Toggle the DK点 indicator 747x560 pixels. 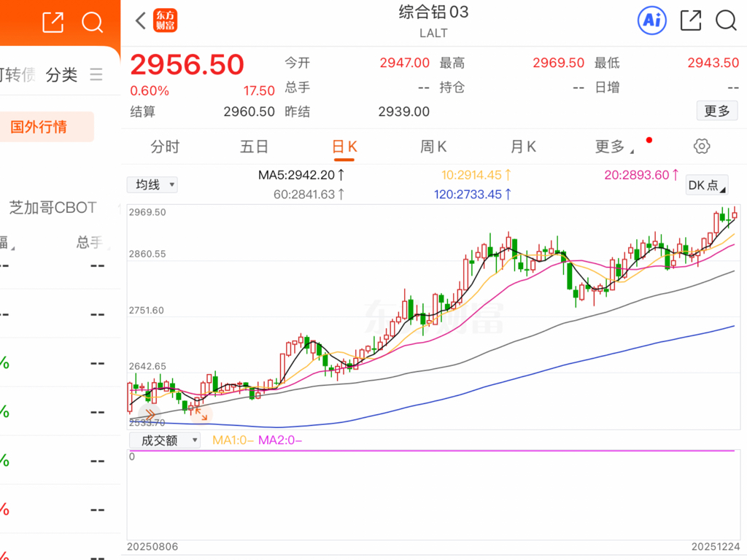pos(707,185)
